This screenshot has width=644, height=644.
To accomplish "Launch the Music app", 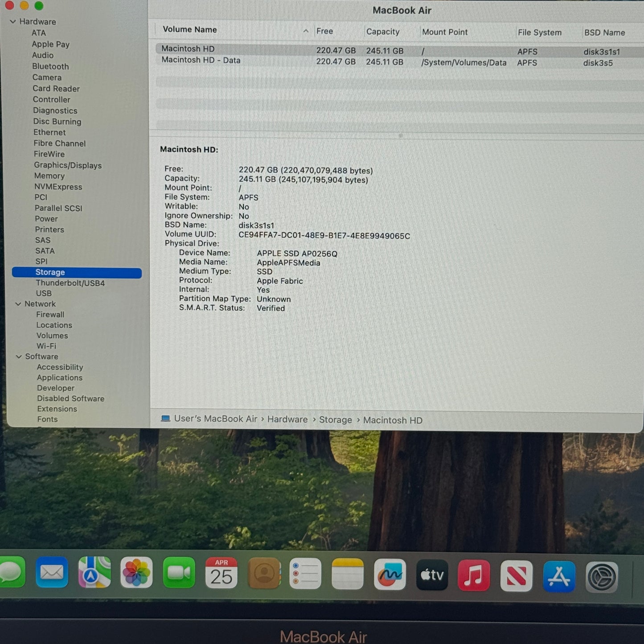I will 473,575.
